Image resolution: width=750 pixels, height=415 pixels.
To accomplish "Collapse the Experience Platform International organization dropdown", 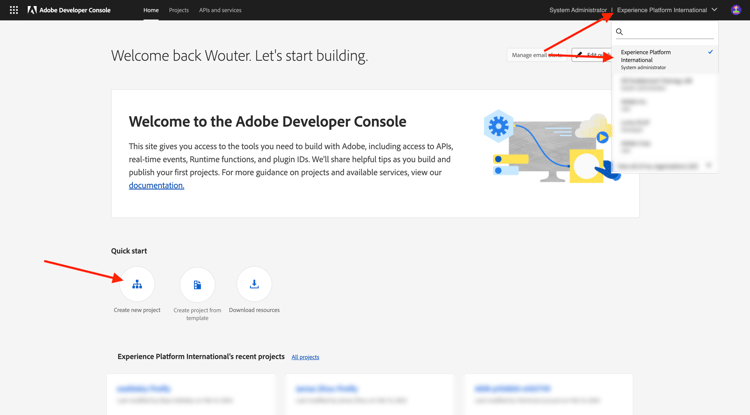I will tap(667, 10).
